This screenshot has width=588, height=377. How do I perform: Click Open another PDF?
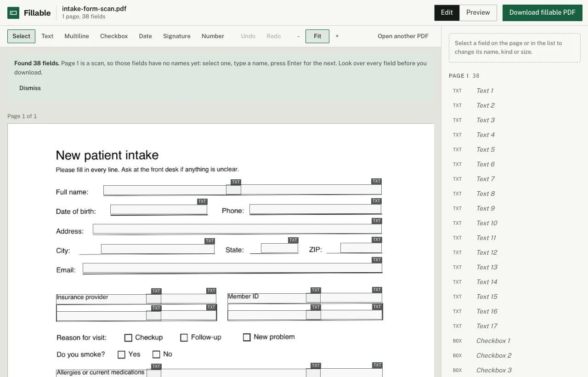point(403,36)
